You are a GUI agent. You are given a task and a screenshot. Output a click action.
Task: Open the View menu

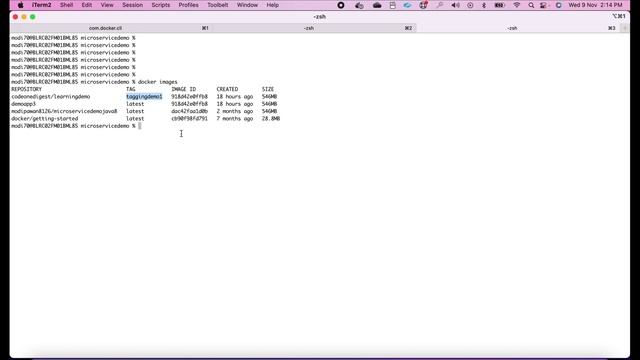[x=107, y=5]
